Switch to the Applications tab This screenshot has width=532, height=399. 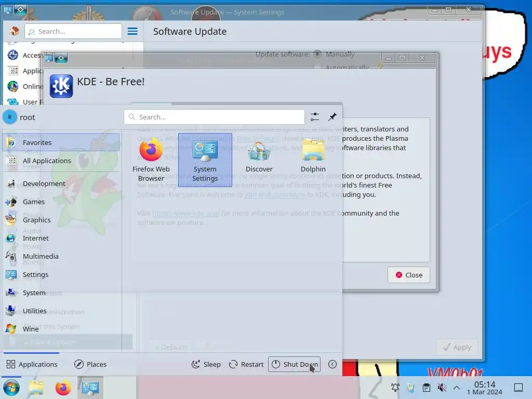[x=32, y=364]
